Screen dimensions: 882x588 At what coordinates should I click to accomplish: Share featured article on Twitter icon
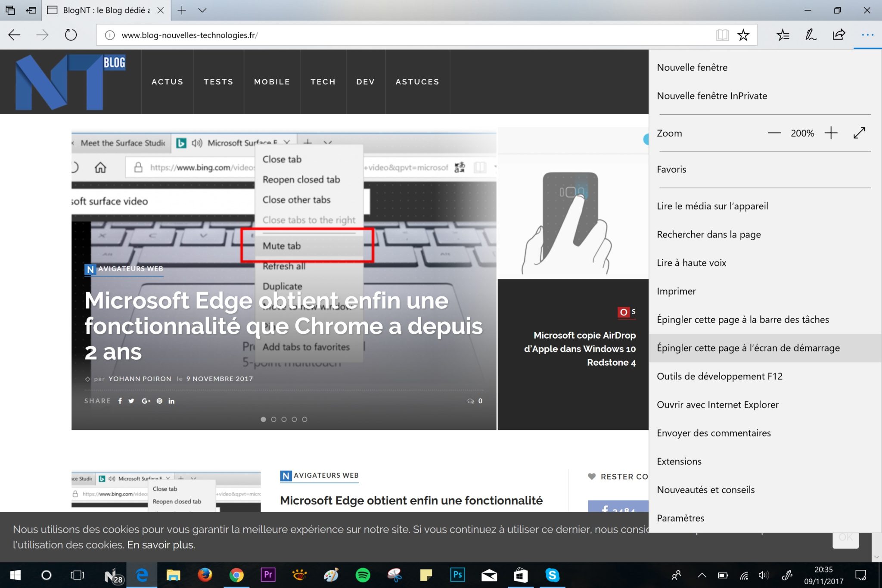point(131,401)
